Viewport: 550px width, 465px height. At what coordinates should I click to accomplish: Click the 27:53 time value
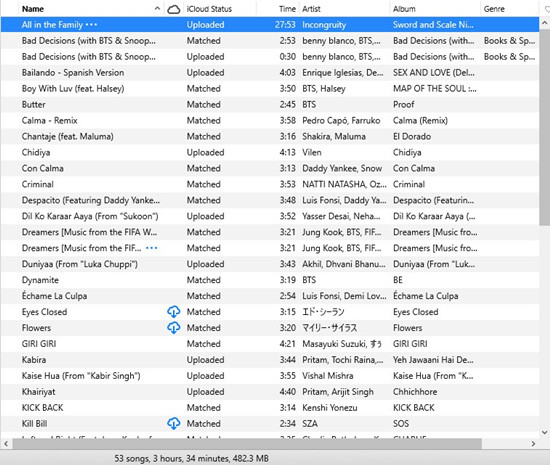pyautogui.click(x=285, y=25)
